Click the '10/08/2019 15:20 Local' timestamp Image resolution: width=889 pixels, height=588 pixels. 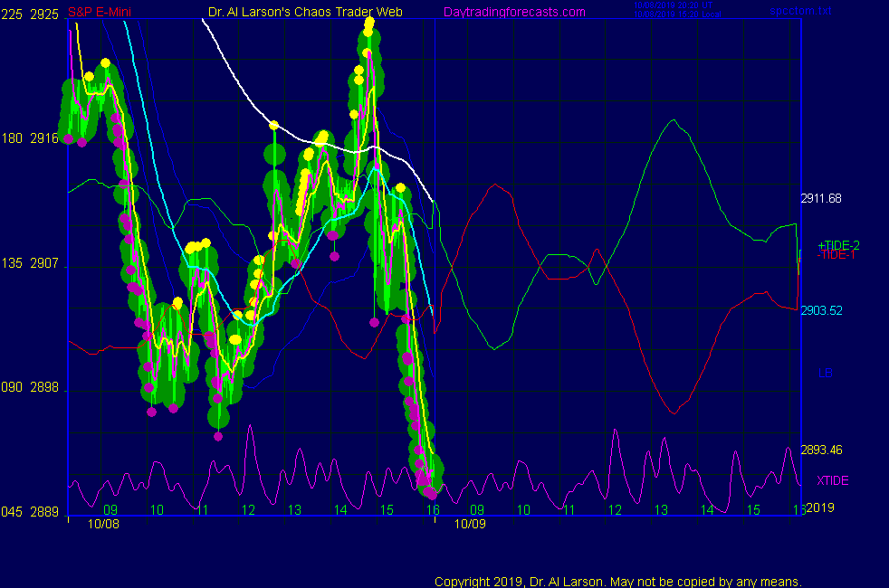point(677,14)
